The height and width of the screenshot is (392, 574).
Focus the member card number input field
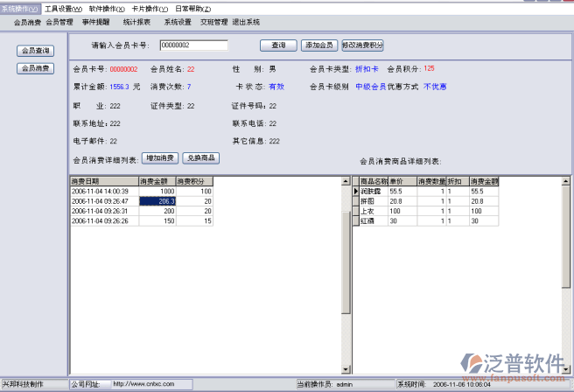coord(193,45)
